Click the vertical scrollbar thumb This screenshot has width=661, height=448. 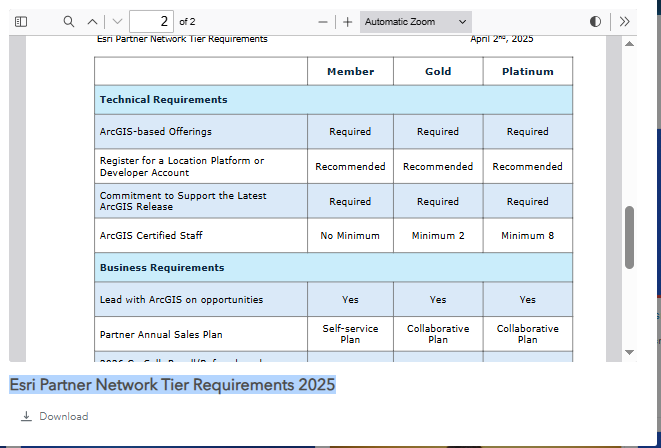point(629,237)
